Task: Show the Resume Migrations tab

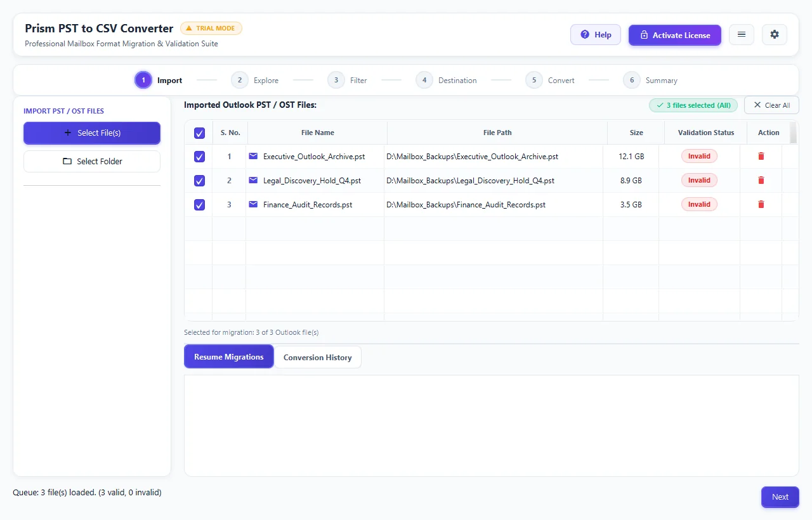Action: tap(229, 357)
